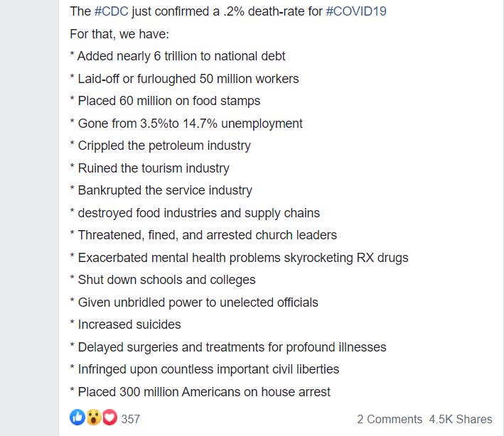The image size is (504, 436).
Task: Click the 'Delayed surgeries and treatments' line
Action: pos(228,347)
